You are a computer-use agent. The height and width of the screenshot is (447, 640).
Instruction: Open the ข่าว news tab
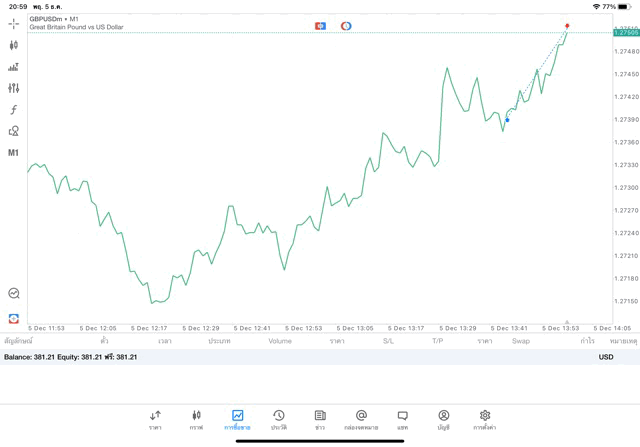[x=320, y=419]
